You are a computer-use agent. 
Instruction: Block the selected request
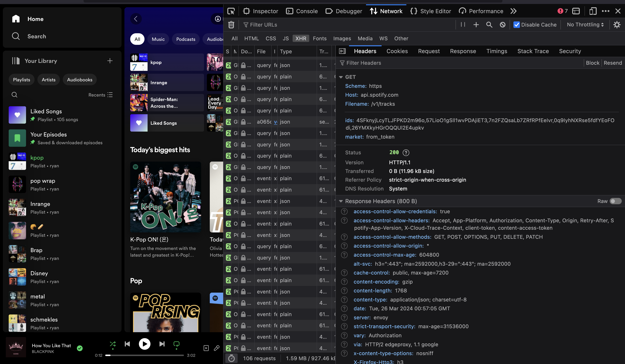click(x=593, y=63)
